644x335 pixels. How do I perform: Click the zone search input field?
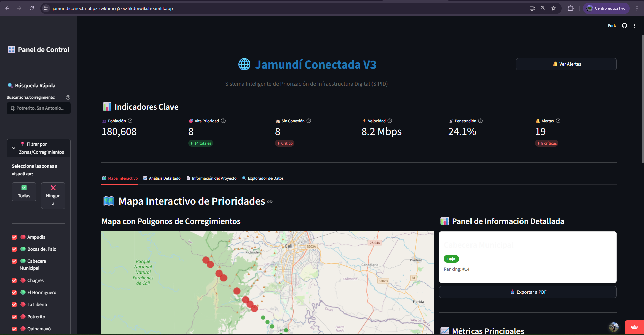(39, 108)
